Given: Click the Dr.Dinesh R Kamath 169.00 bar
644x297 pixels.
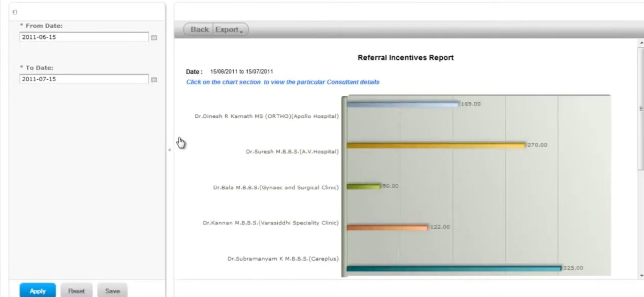Looking at the screenshot, I should (403, 104).
